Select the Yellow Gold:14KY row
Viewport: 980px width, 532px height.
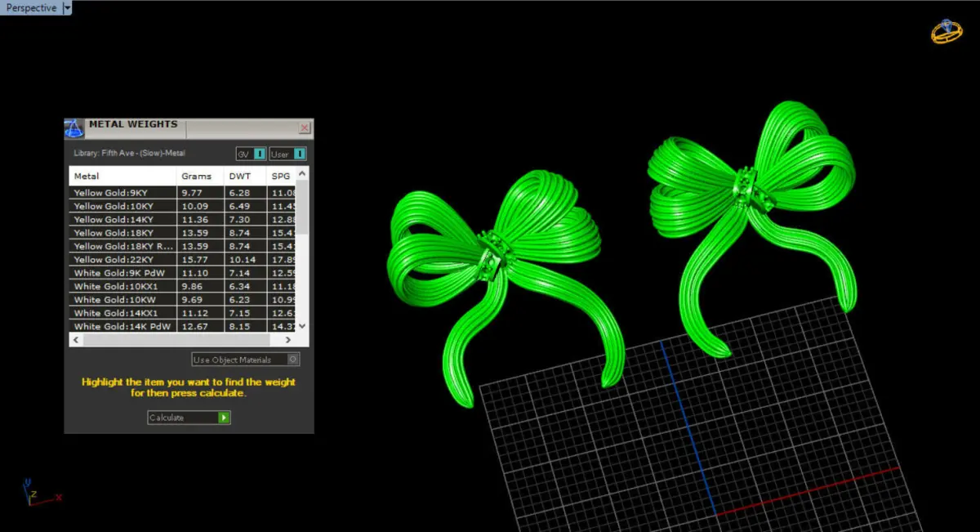(x=182, y=220)
